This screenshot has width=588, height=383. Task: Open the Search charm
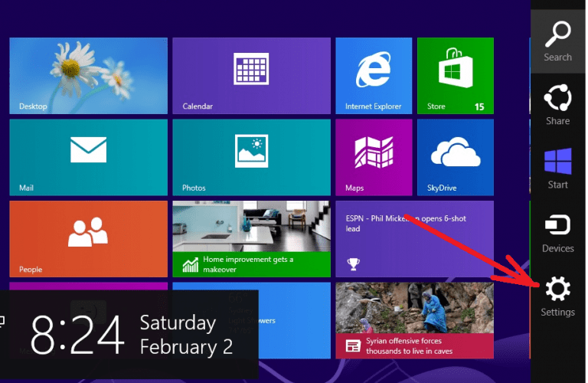point(558,41)
